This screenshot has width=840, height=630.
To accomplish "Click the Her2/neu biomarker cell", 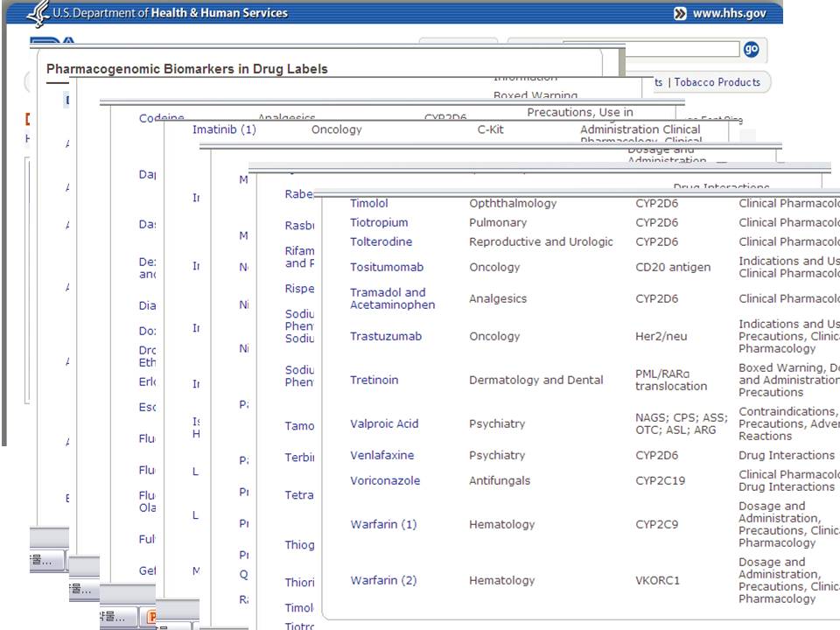I will point(661,336).
